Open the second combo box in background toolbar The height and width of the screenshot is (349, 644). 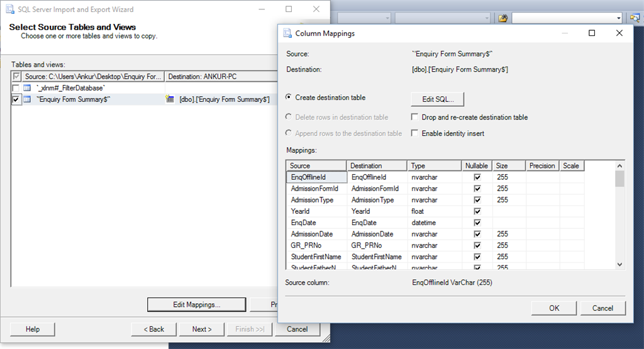443,18
